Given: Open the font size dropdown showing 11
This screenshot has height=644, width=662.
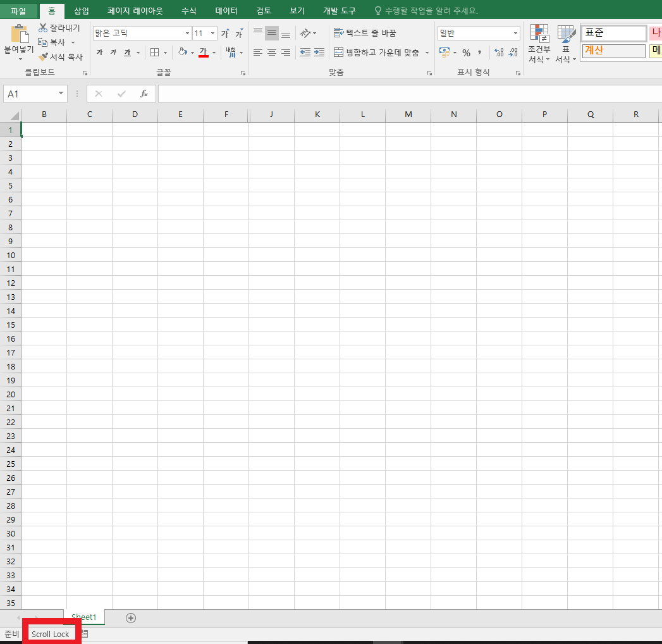Looking at the screenshot, I should tap(213, 33).
